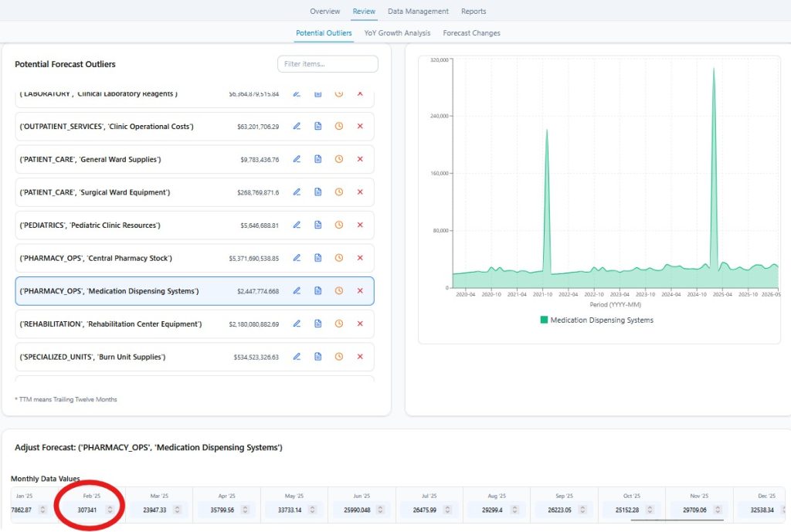Select the Review tab
The width and height of the screenshot is (791, 532).
tap(364, 11)
